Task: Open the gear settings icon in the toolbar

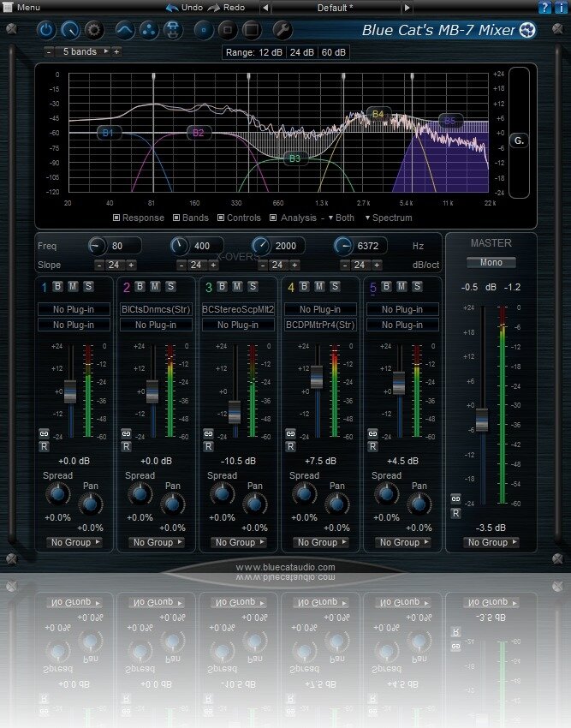Action: (x=94, y=30)
